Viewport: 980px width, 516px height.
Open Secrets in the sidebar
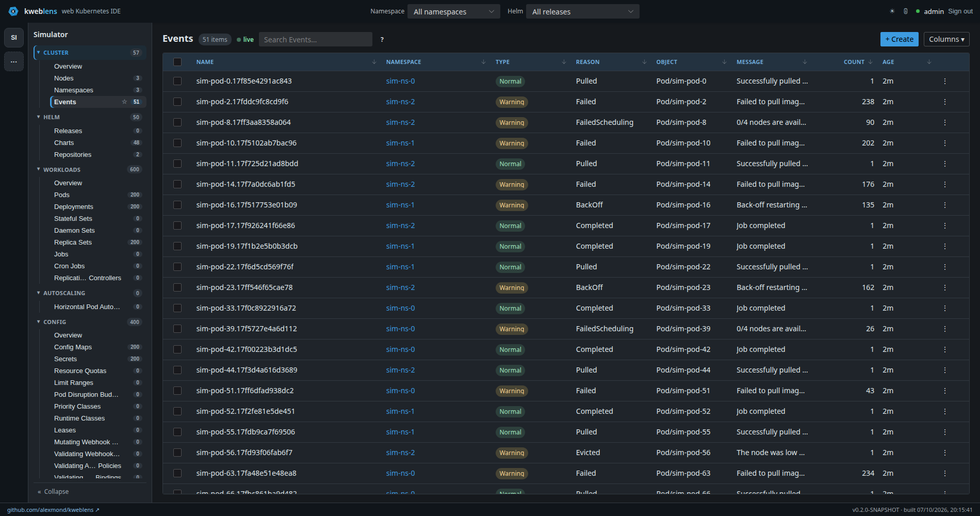[x=97, y=359]
